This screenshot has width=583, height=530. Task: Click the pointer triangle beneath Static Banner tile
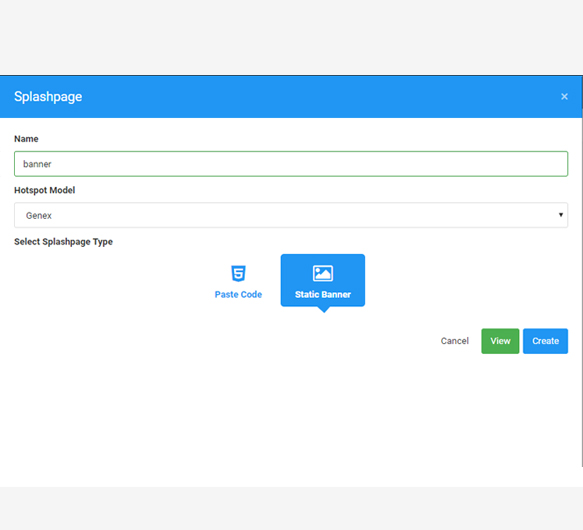(324, 309)
